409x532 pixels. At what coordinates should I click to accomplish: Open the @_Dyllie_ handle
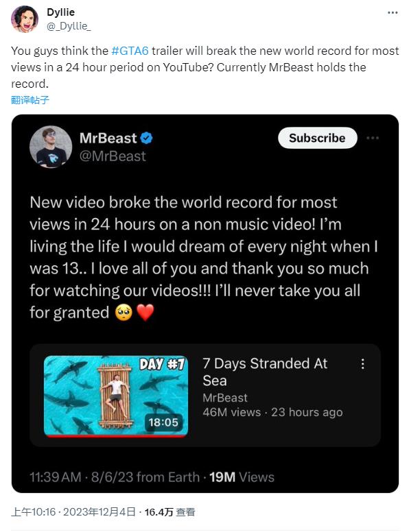[x=69, y=26]
